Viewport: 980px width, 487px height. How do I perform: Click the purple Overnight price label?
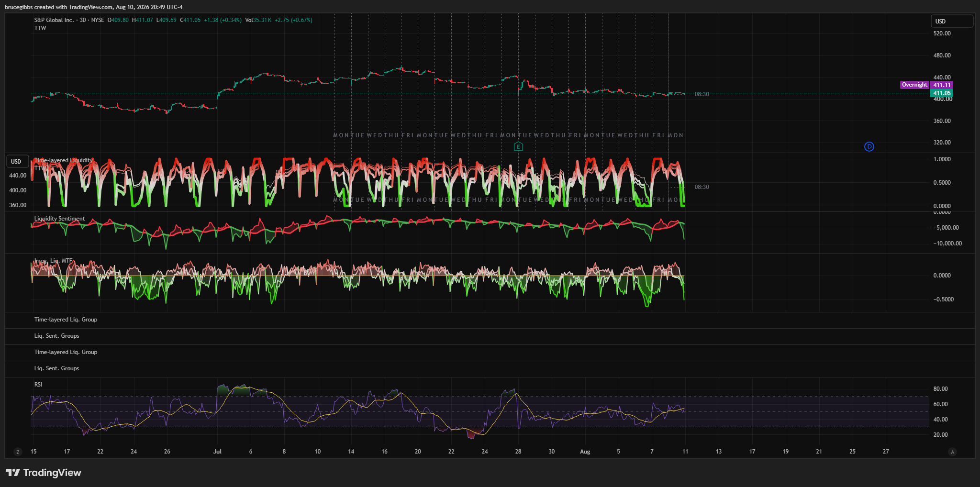coord(914,85)
